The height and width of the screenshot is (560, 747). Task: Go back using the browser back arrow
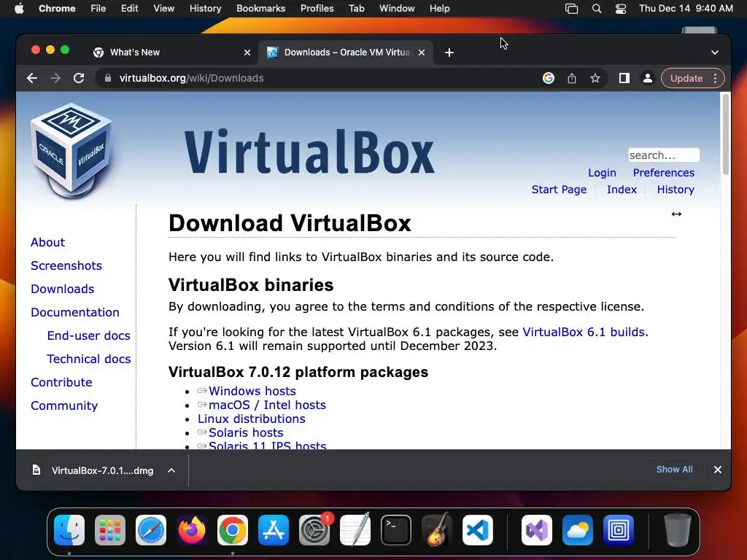32,78
